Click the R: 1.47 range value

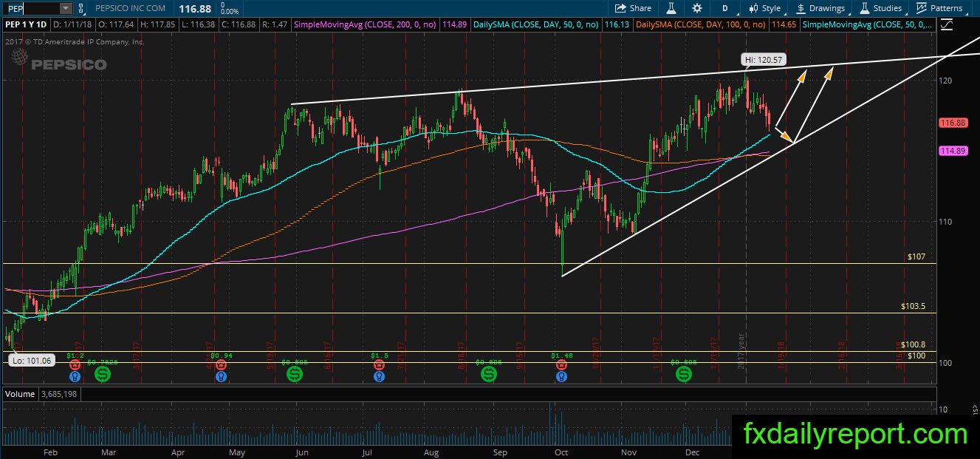pyautogui.click(x=277, y=24)
